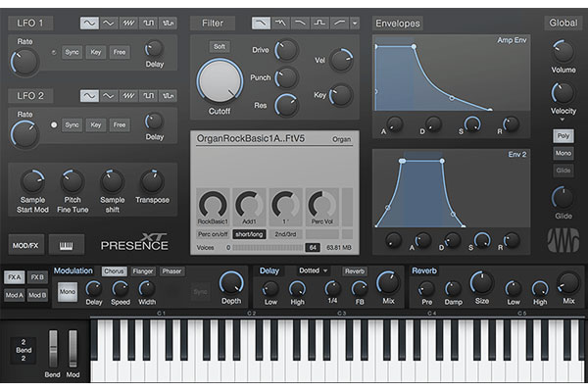Switch modulation to Phaser

[171, 271]
